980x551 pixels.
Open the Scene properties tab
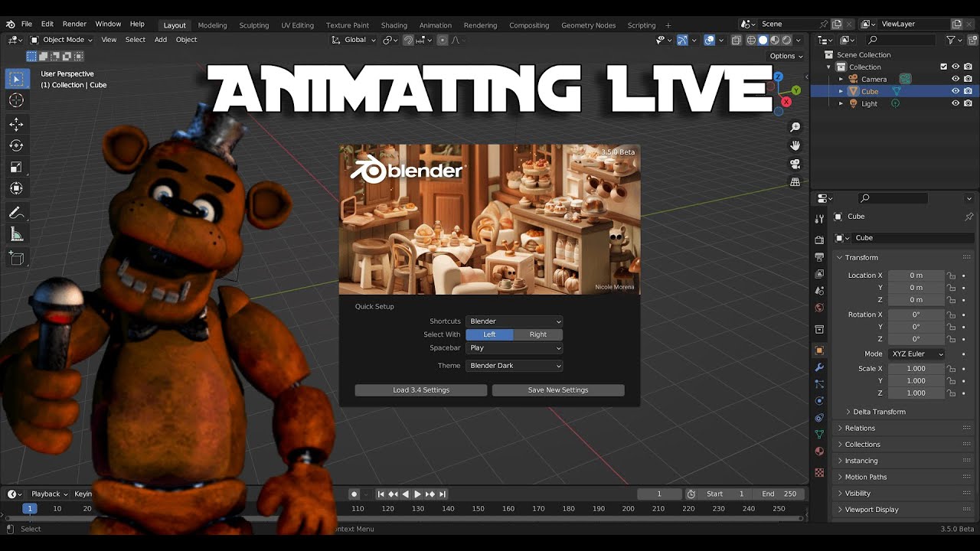[x=819, y=291]
